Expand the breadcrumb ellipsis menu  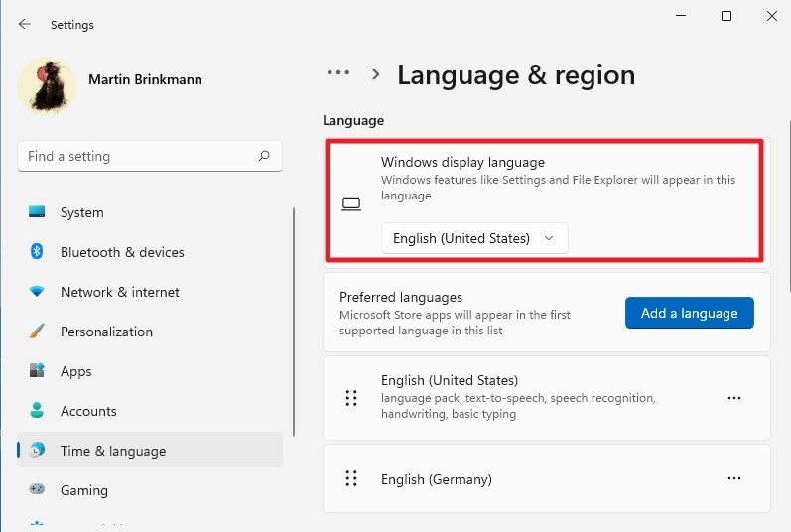click(338, 73)
